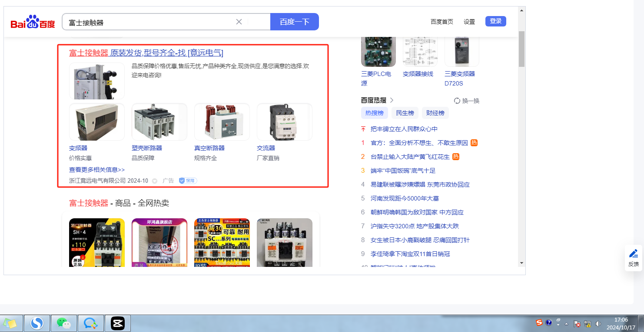Open the 三菱PLC电源 text link
This screenshot has width=644, height=332.
click(x=376, y=79)
